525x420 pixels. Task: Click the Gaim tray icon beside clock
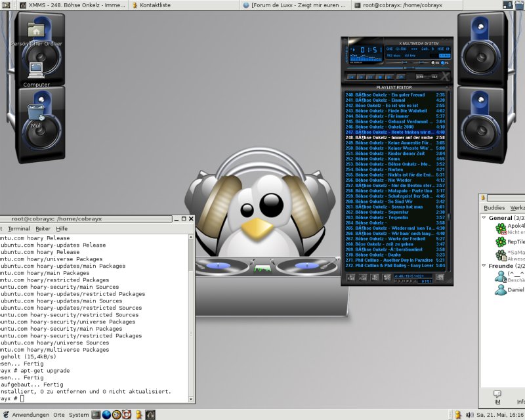[457, 415]
